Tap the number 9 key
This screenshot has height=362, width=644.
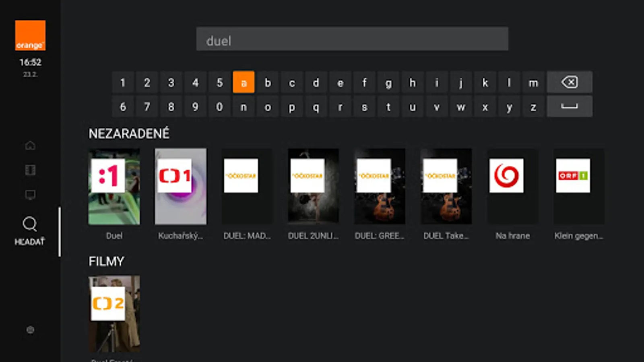[195, 107]
